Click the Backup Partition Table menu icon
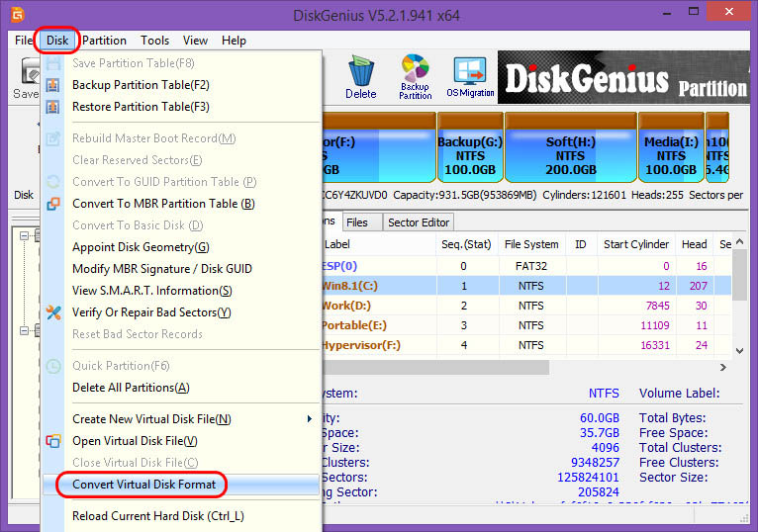 pos(53,85)
